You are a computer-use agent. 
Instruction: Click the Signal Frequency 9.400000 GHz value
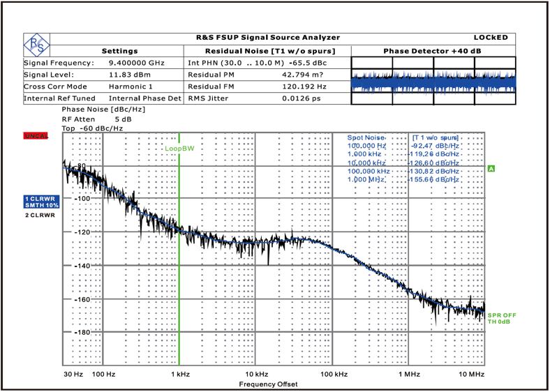point(136,63)
